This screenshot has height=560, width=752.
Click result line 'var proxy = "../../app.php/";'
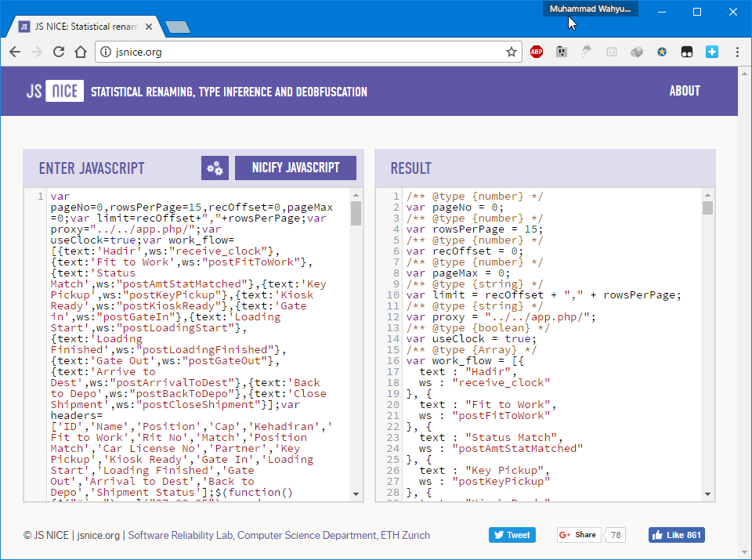(x=501, y=317)
